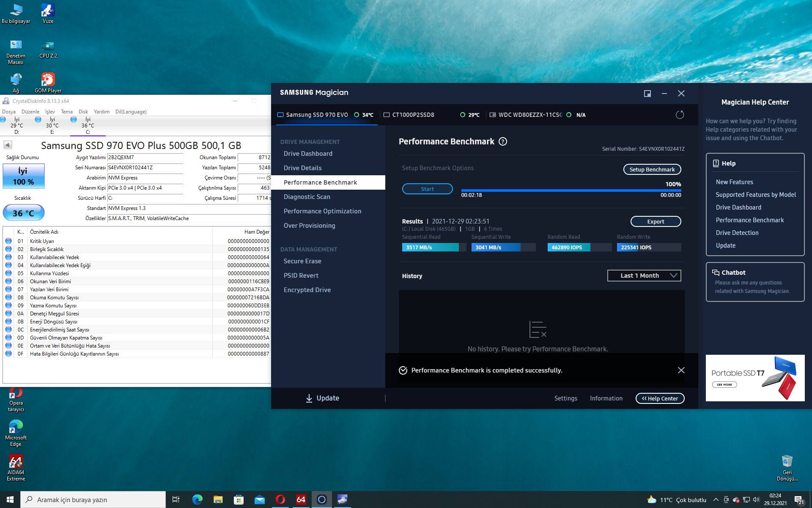Click SEE MORE on Portable SSD T7 ad

pos(724,385)
